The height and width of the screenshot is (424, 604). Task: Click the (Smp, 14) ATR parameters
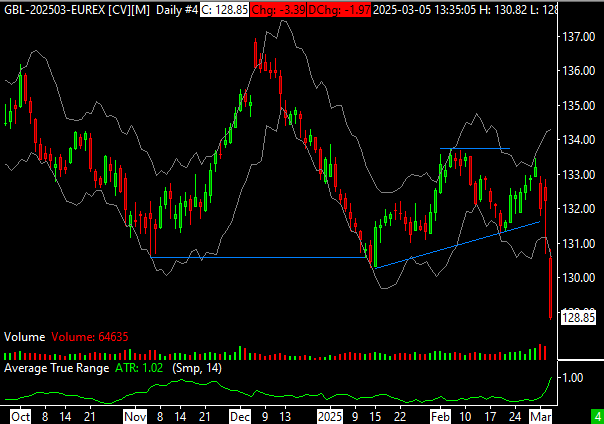pos(197,368)
